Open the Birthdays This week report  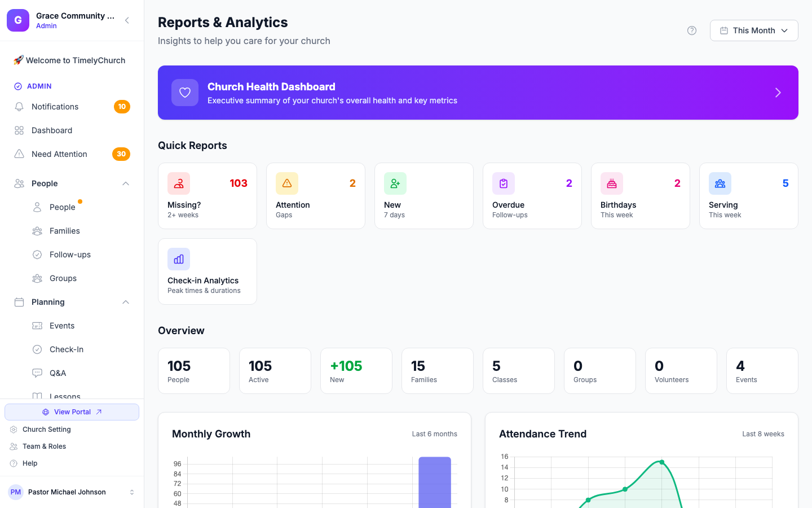(641, 196)
